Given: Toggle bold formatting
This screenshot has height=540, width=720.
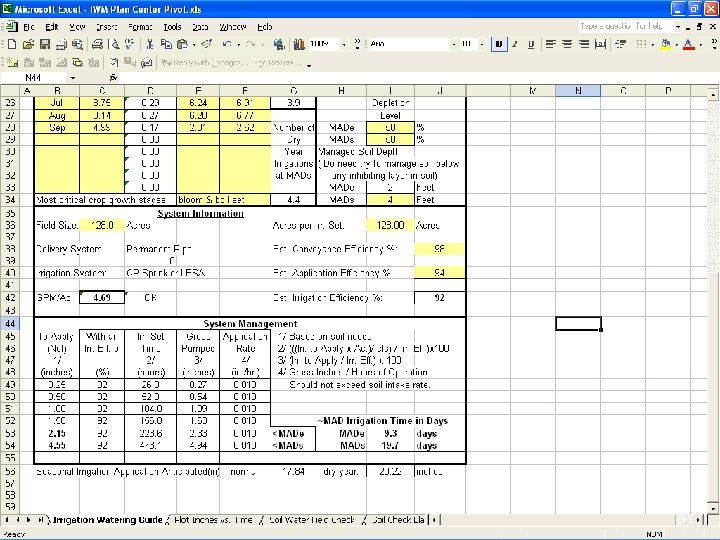Looking at the screenshot, I should tap(499, 44).
